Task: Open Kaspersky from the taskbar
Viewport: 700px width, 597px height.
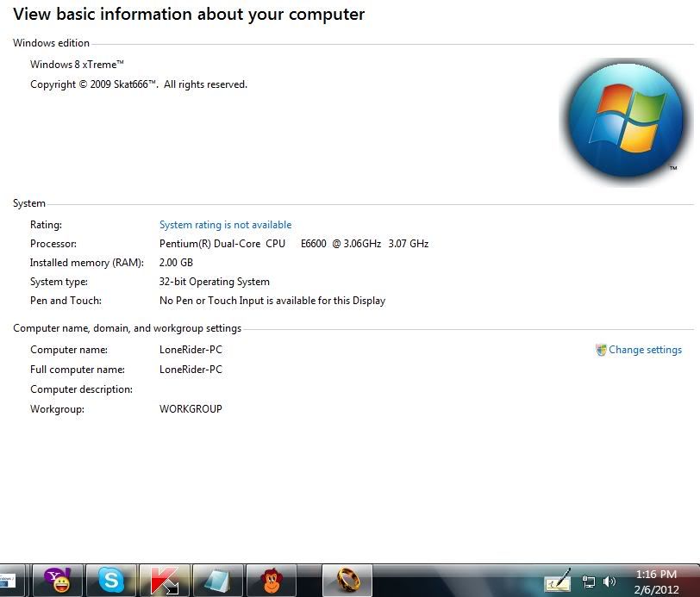Action: (x=165, y=581)
